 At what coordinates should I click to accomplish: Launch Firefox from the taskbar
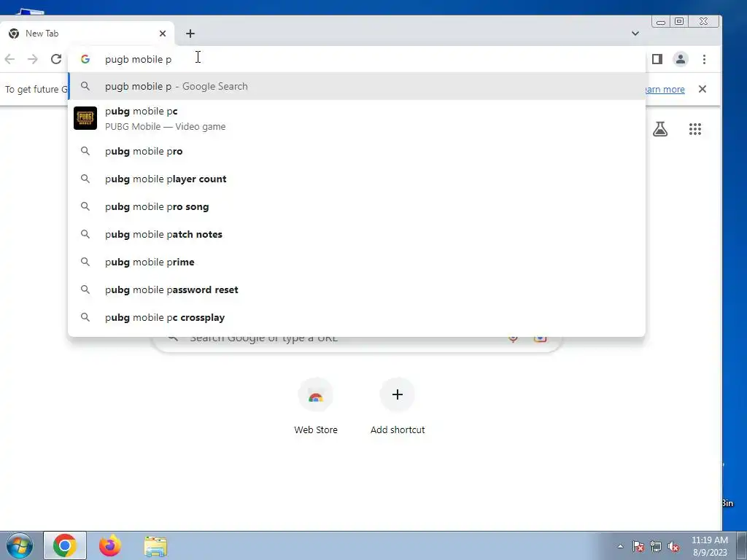110,545
